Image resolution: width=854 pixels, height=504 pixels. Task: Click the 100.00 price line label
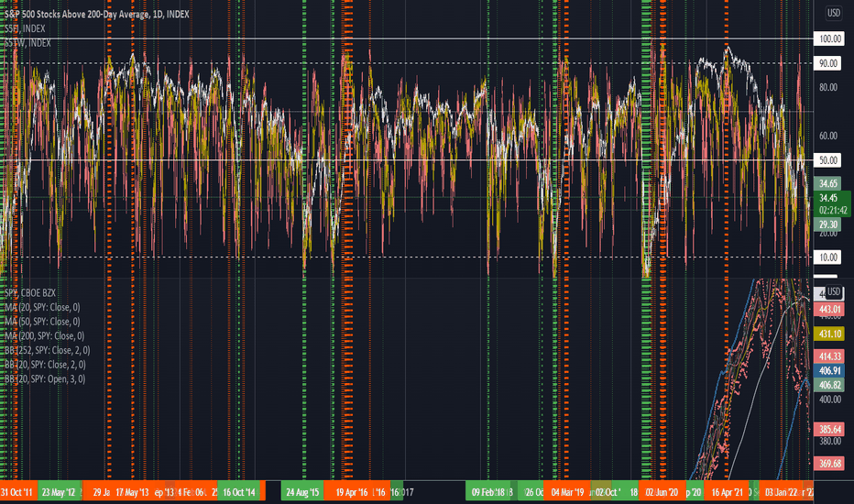829,38
